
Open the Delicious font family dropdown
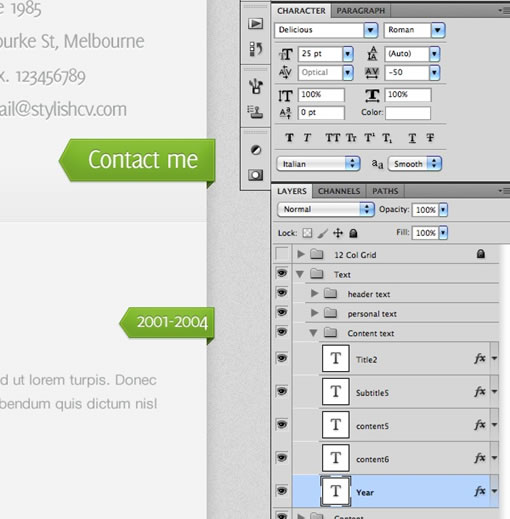[x=371, y=30]
